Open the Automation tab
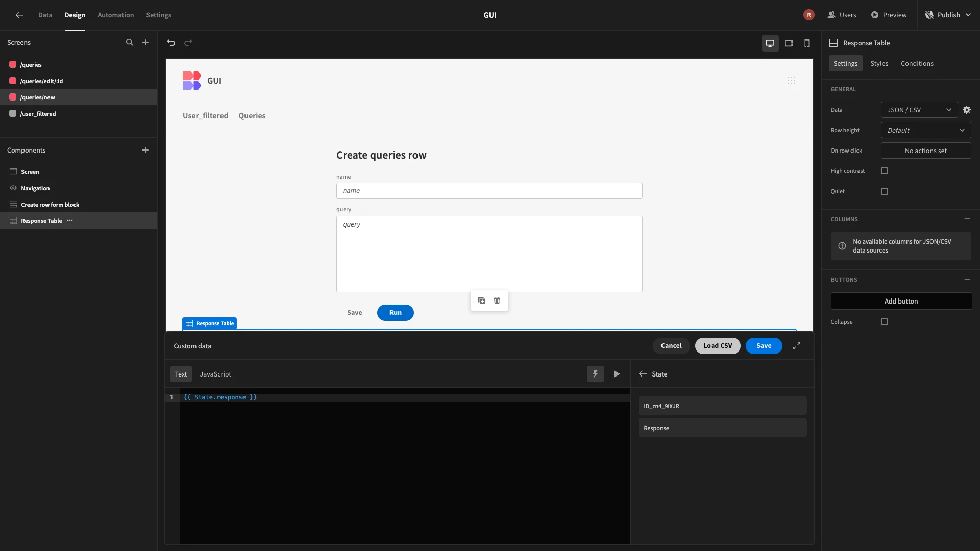980x551 pixels. click(x=115, y=15)
